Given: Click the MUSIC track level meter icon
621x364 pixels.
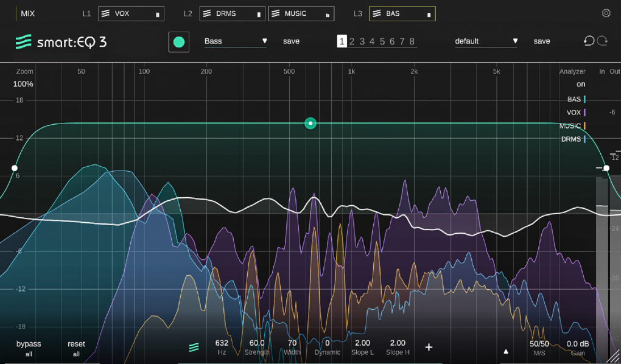Looking at the screenshot, I should (328, 15).
